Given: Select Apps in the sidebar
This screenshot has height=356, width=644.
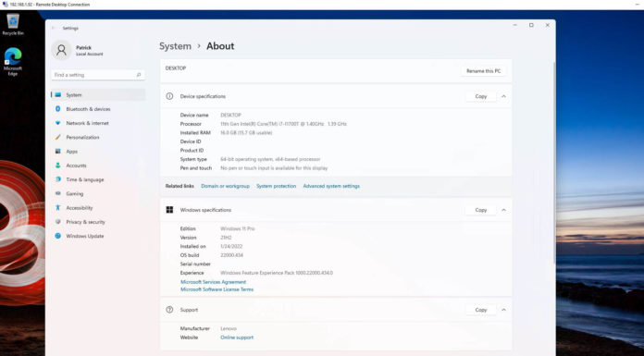Looking at the screenshot, I should coord(98,151).
